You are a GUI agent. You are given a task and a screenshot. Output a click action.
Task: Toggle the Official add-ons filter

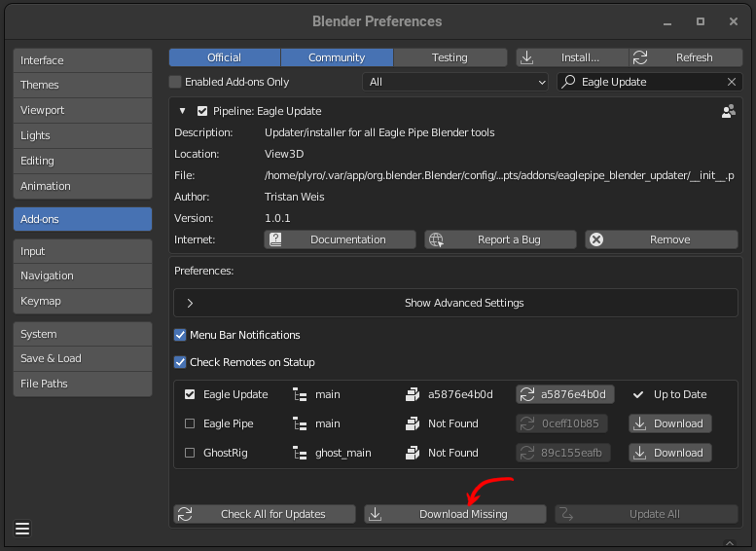[225, 57]
